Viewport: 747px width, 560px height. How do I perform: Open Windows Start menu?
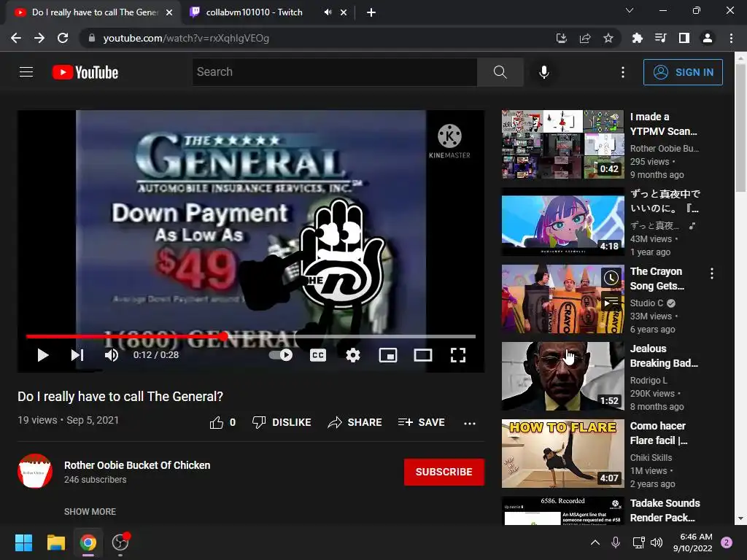[x=23, y=542]
